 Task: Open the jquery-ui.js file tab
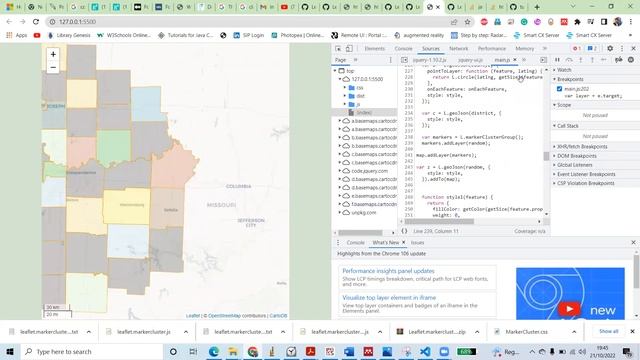470,60
